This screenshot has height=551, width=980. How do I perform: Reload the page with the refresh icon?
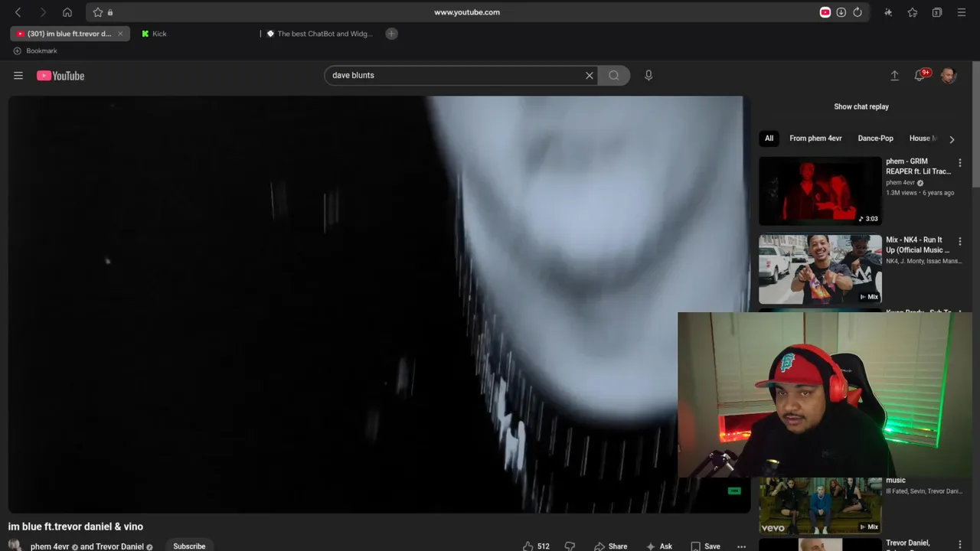pos(857,12)
